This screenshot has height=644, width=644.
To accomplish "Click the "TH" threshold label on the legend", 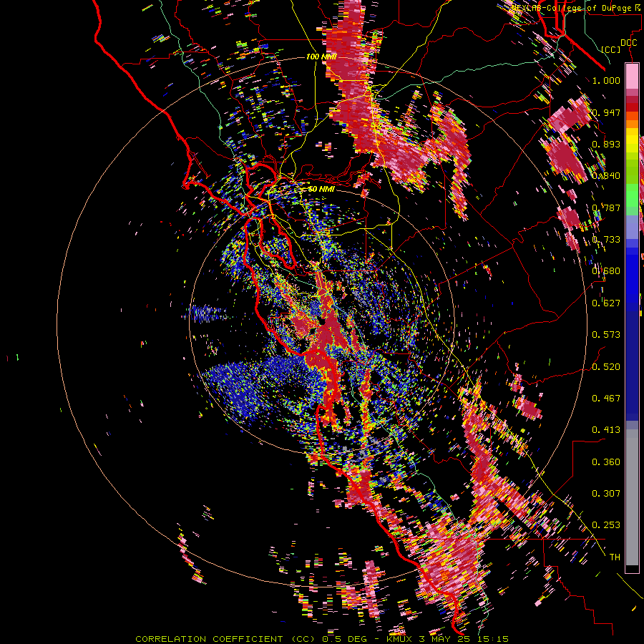I will 615,557.
